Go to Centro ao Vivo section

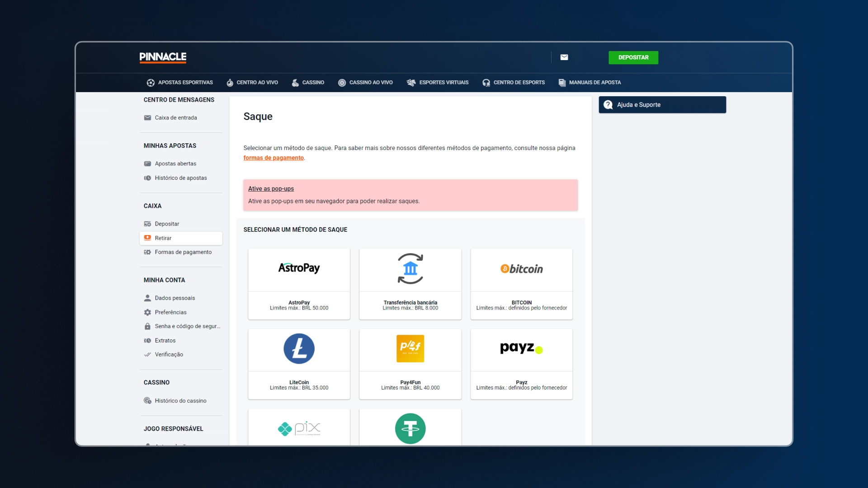252,83
